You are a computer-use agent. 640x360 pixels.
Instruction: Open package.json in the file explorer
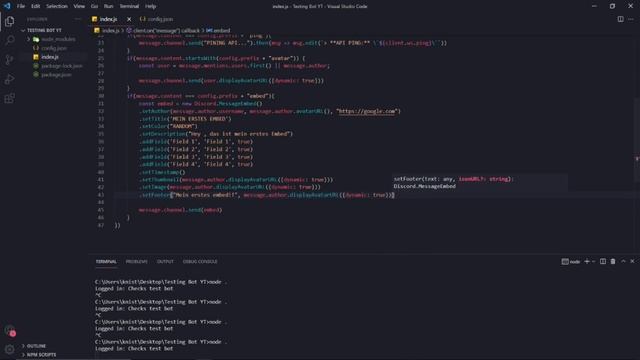tap(56, 75)
